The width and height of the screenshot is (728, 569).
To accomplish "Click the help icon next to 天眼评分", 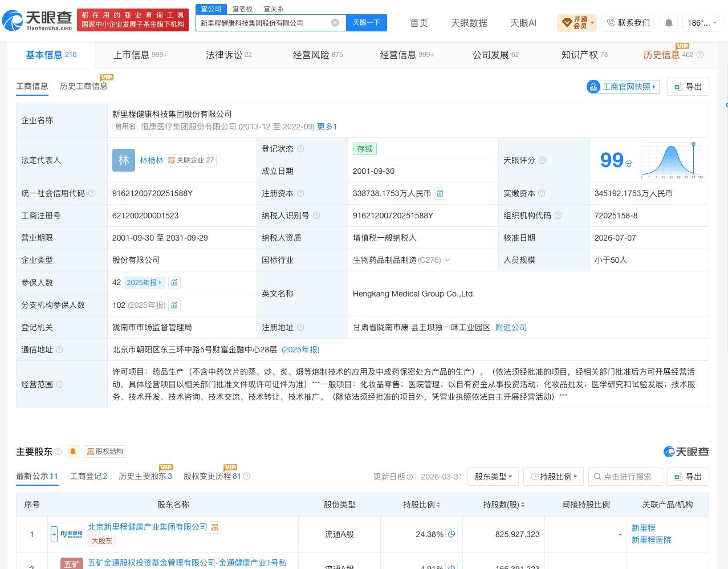I will pos(542,160).
